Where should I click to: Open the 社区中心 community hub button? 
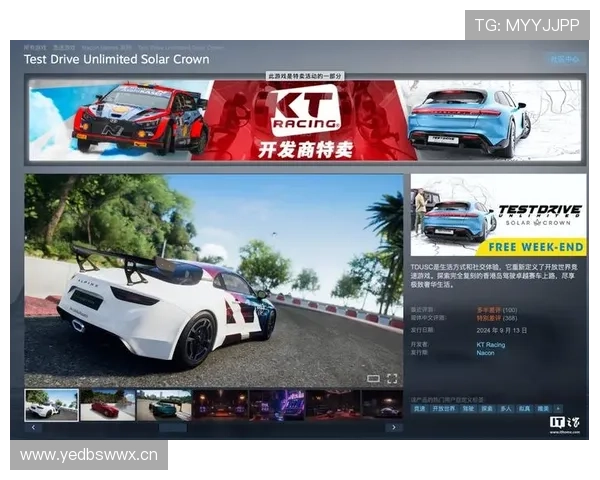(565, 59)
